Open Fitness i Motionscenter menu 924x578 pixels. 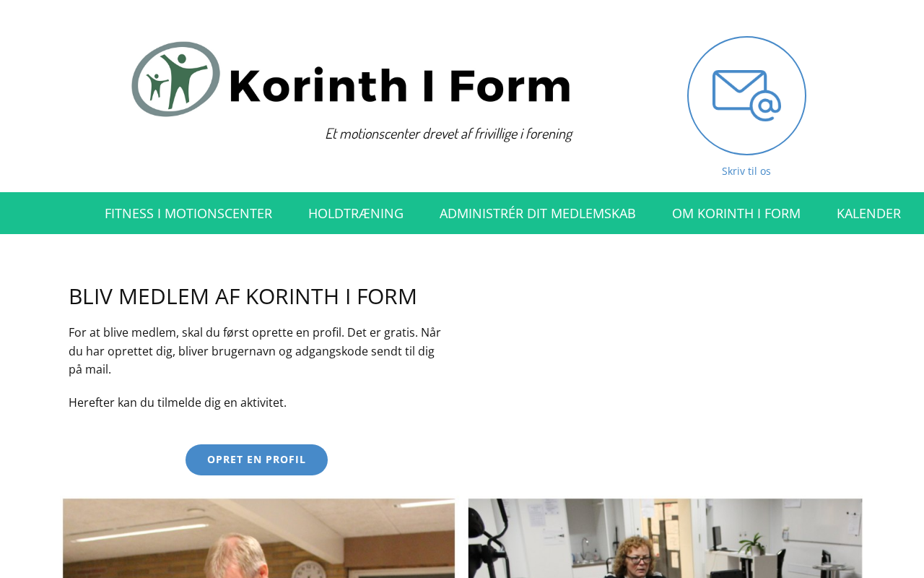pyautogui.click(x=188, y=213)
